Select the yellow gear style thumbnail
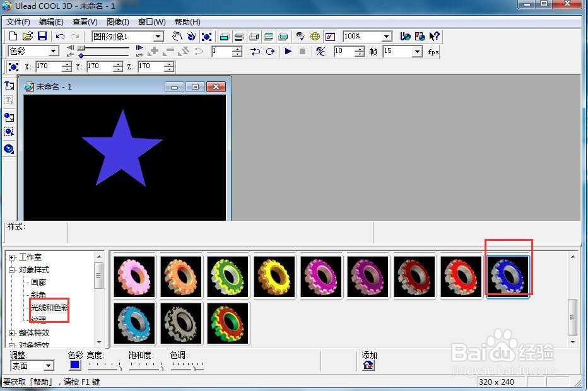 pyautogui.click(x=274, y=277)
